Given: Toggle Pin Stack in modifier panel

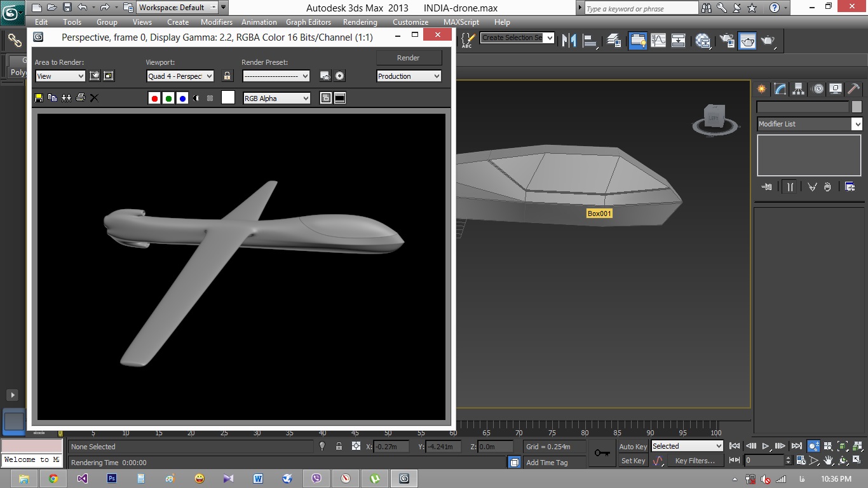Looking at the screenshot, I should point(768,187).
